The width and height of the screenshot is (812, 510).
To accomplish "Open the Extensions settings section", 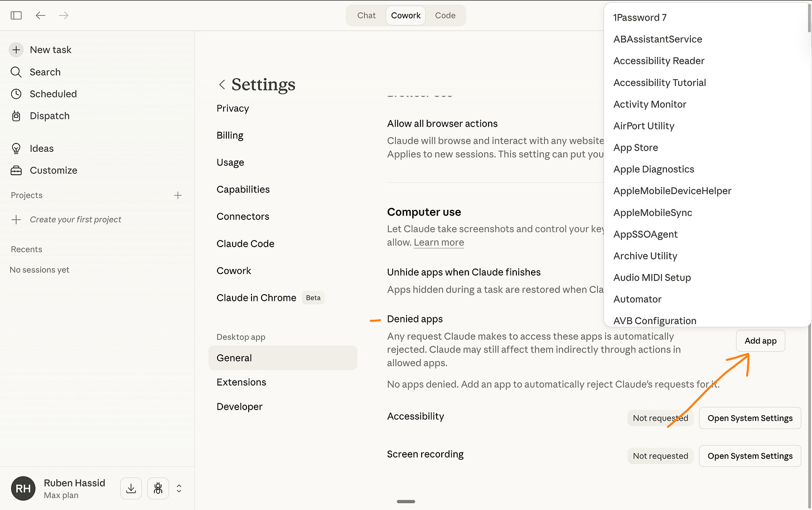I will click(x=241, y=382).
